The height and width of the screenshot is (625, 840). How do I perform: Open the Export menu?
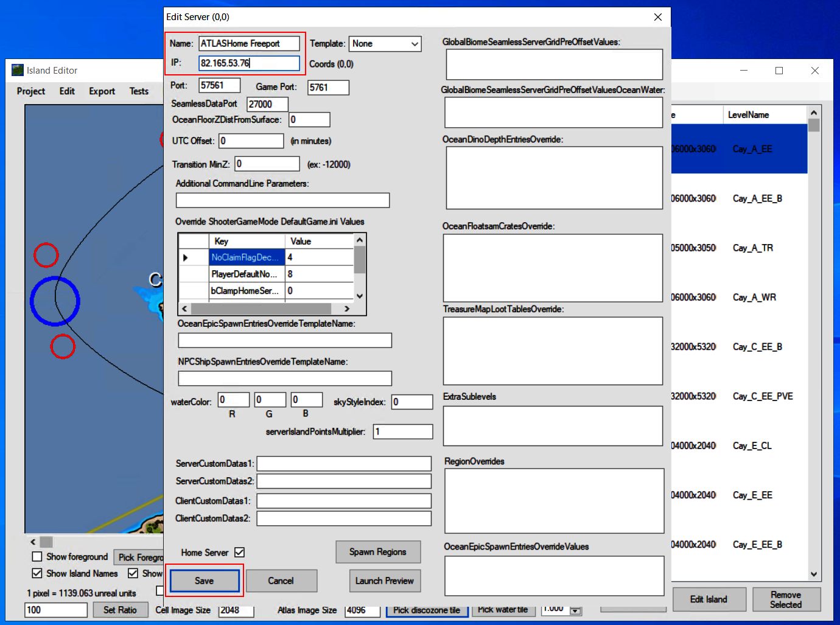101,91
